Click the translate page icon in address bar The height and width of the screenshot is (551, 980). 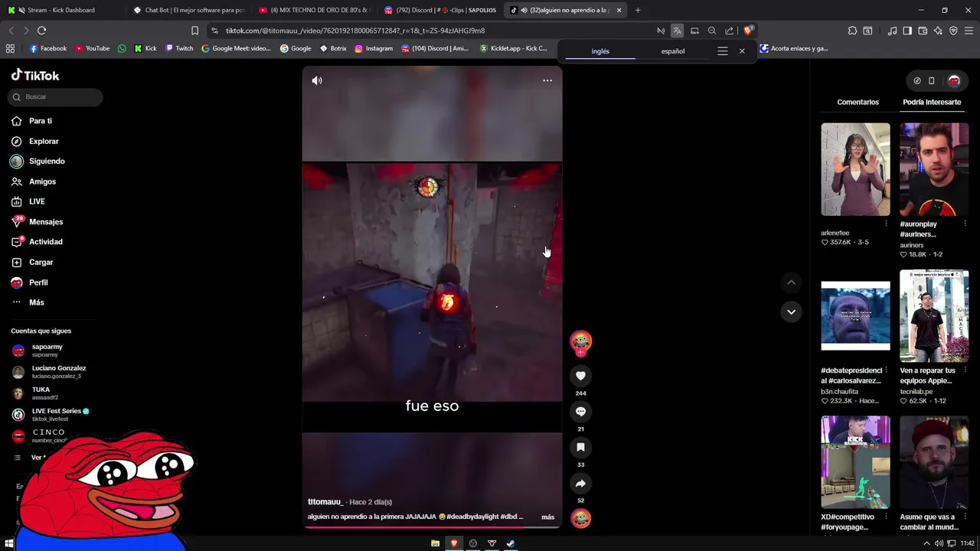pyautogui.click(x=677, y=31)
